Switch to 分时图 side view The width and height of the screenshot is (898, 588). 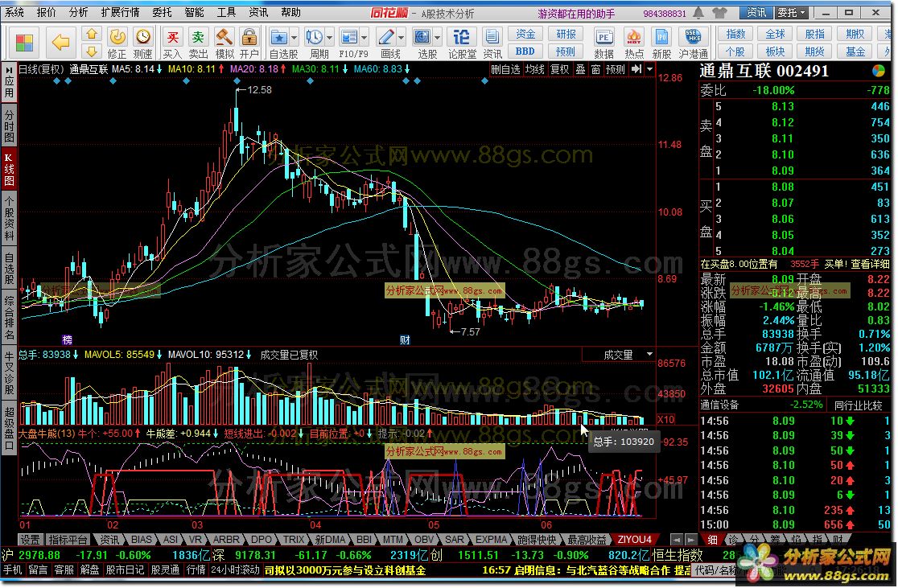point(9,126)
